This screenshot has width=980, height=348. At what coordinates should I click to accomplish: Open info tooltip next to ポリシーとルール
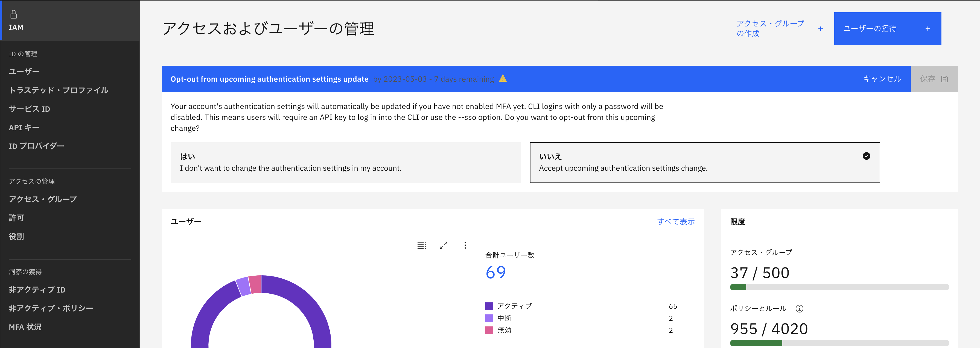pos(799,309)
